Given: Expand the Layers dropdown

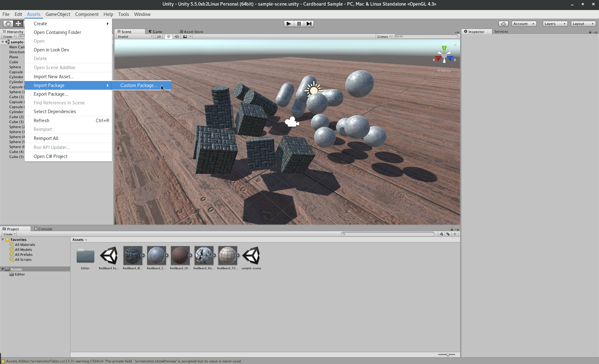Looking at the screenshot, I should click(555, 24).
